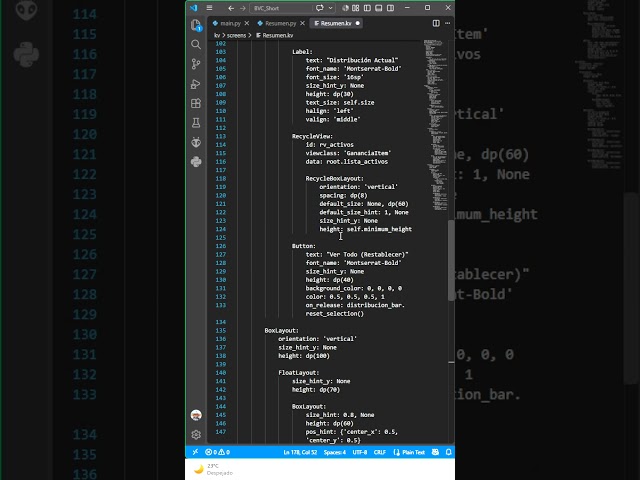Click the kv breadcrumb folder
Image resolution: width=640 pixels, height=480 pixels.
(x=217, y=36)
